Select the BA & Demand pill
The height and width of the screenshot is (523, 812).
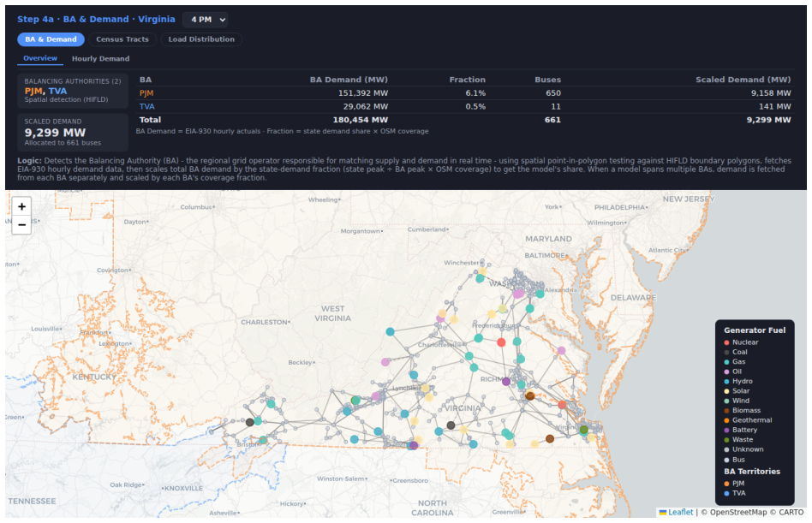point(51,39)
